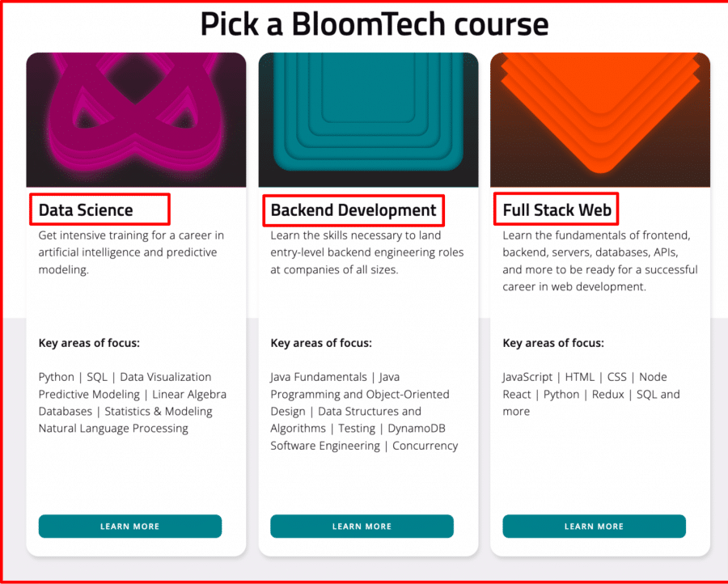The image size is (728, 584).
Task: Select the Backend Development course title
Action: point(353,209)
